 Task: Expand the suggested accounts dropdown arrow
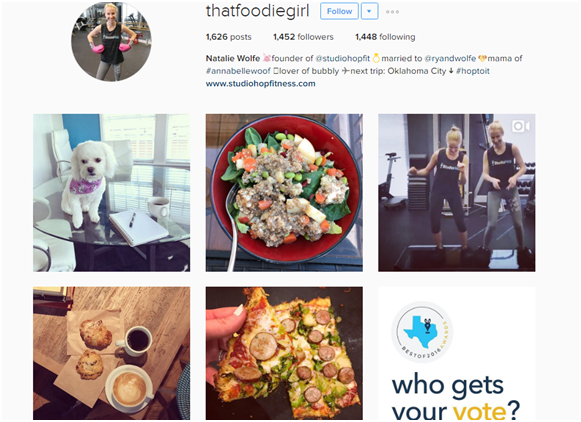click(369, 11)
